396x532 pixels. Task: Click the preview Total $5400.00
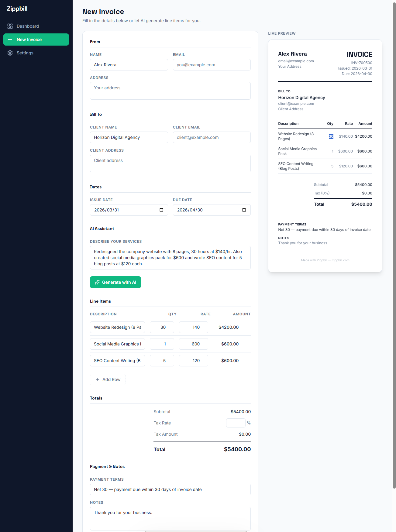tap(362, 204)
